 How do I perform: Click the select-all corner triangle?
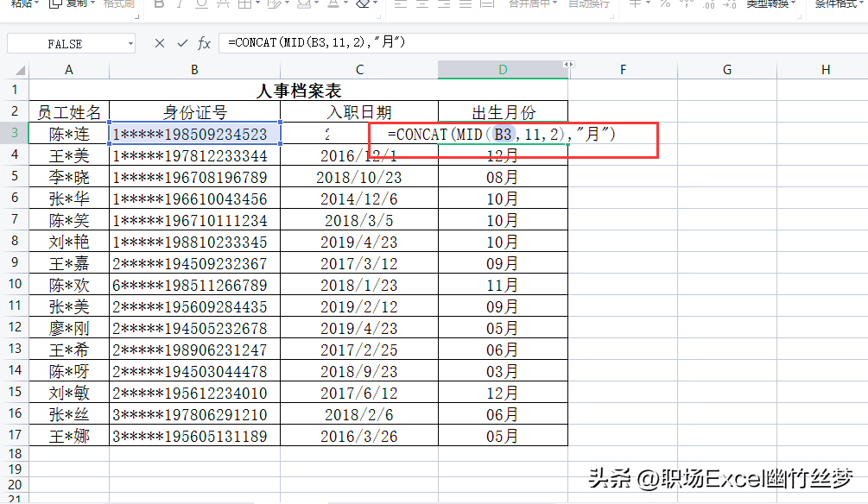pyautogui.click(x=21, y=70)
